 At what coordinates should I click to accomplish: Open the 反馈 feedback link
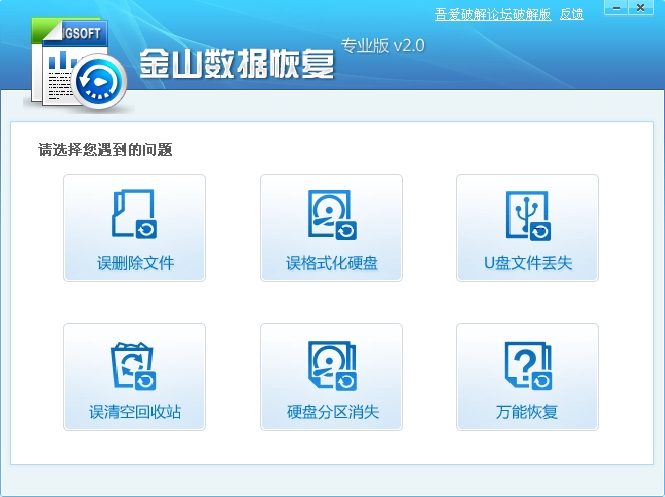pyautogui.click(x=572, y=14)
